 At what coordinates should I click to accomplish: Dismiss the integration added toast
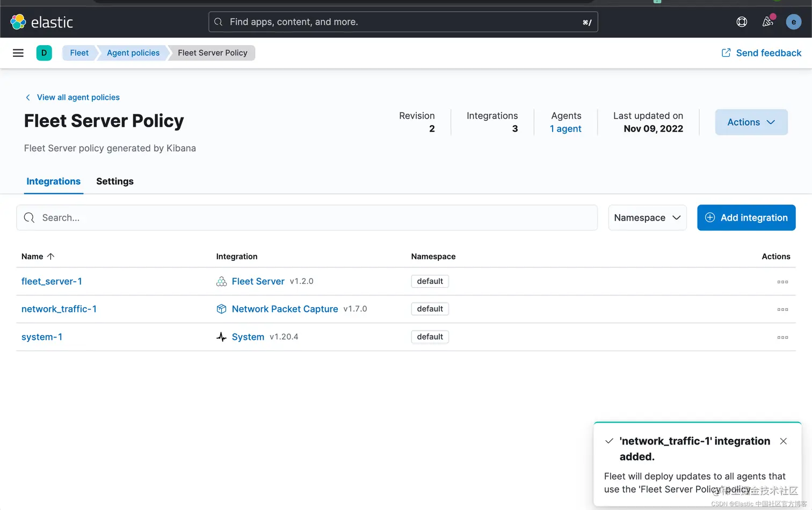pyautogui.click(x=784, y=441)
